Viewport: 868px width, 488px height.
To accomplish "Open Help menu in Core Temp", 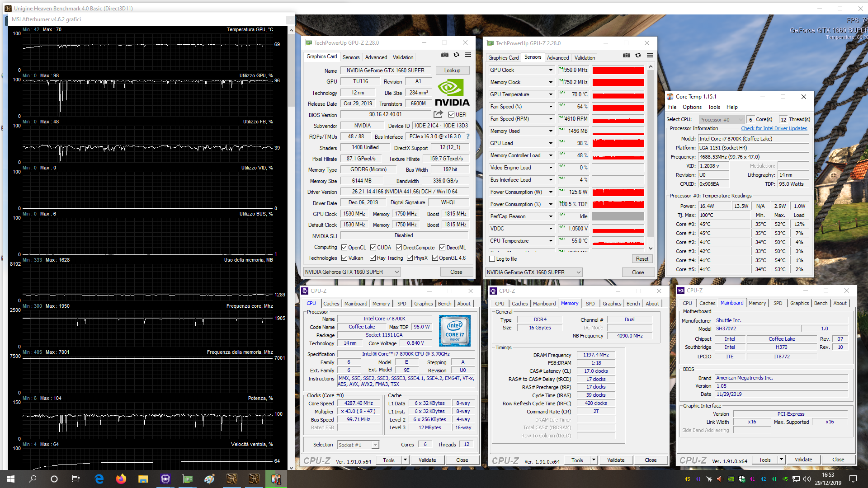I will 732,107.
